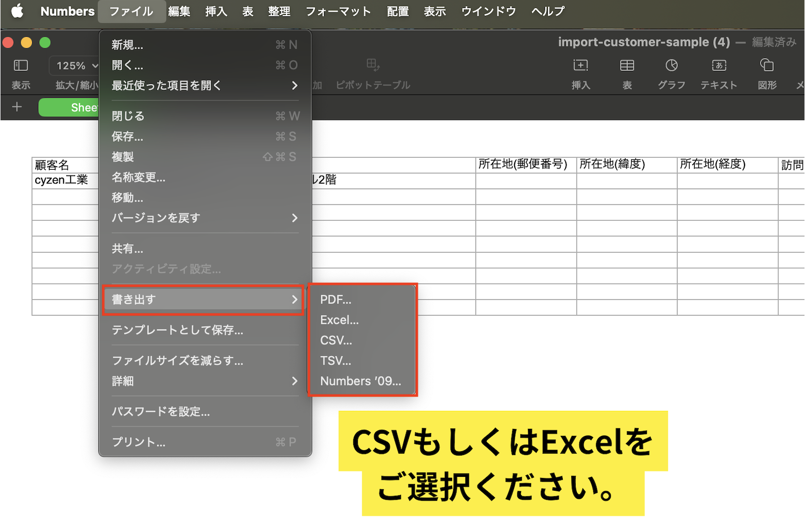Choose 共有... from File menu

coord(205,249)
